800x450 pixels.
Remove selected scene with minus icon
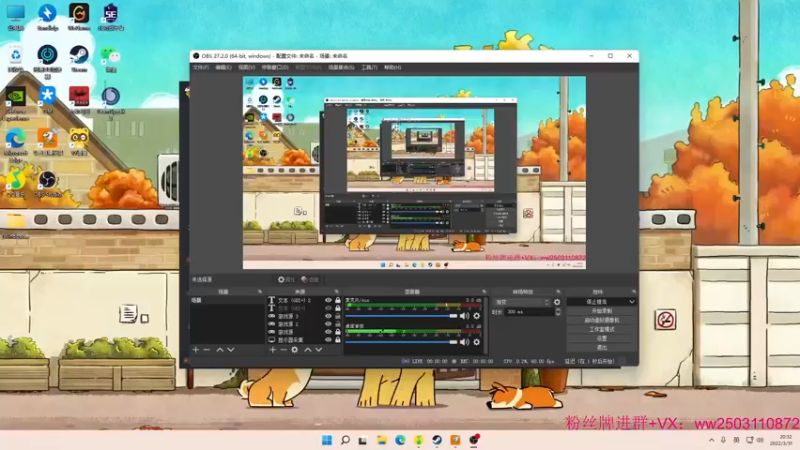tap(207, 350)
